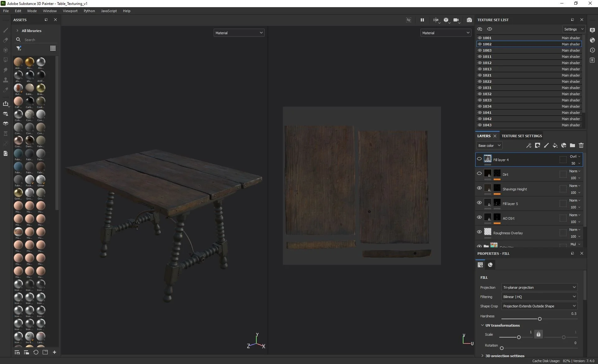The height and width of the screenshot is (364, 598).
Task: Open the Projection Tri-planar dropdown
Action: [x=539, y=287]
